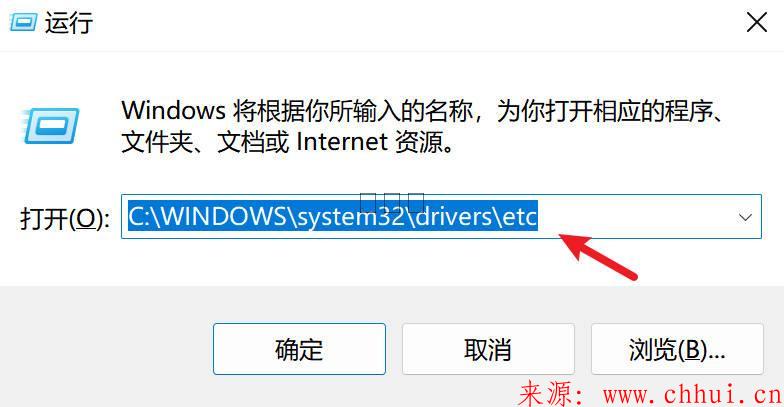Click the small Run icon in title bar
Image resolution: width=784 pixels, height=407 pixels.
(x=23, y=22)
